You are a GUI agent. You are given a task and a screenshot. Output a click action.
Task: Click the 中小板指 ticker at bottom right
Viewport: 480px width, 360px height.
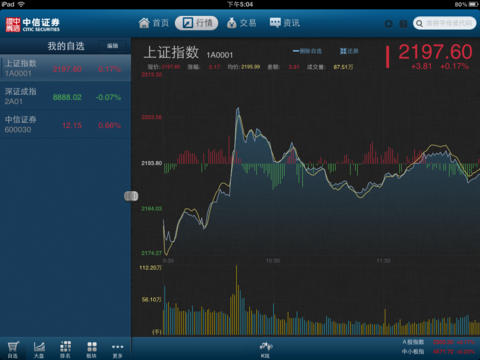[x=438, y=352]
